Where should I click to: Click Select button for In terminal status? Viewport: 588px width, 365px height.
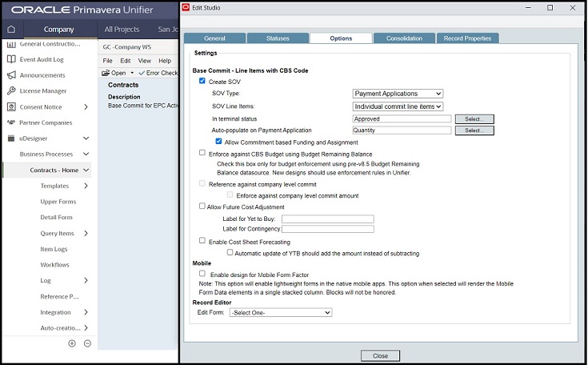(474, 119)
